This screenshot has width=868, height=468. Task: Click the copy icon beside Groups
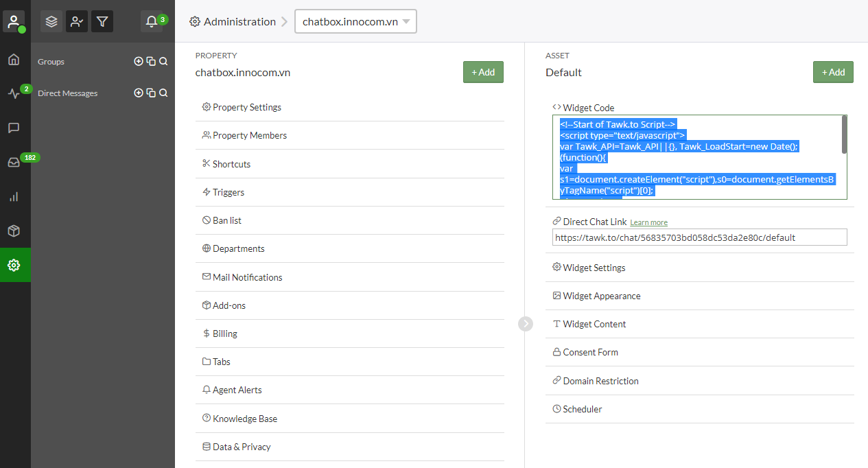point(151,61)
